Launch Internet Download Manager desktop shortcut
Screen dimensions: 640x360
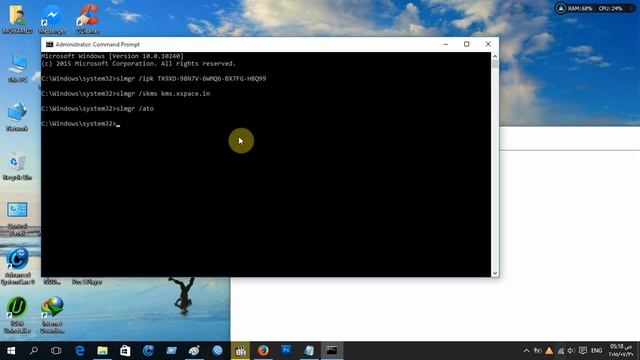pyautogui.click(x=52, y=315)
